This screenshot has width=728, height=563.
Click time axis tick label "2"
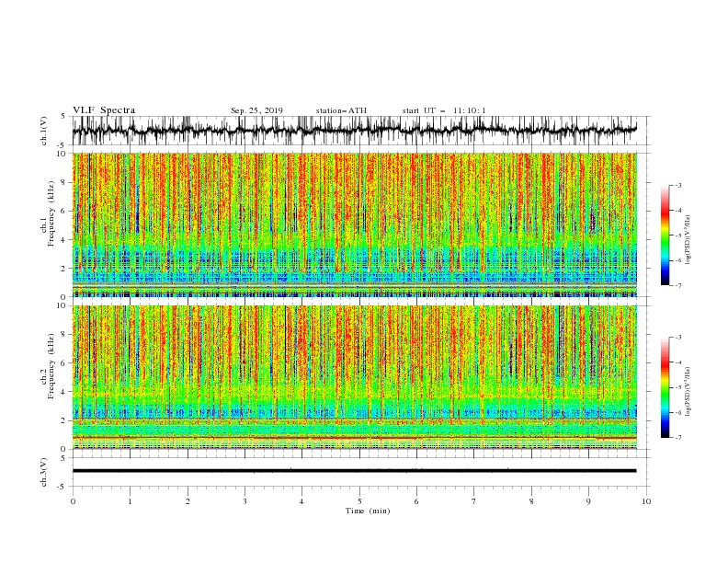tap(188, 501)
